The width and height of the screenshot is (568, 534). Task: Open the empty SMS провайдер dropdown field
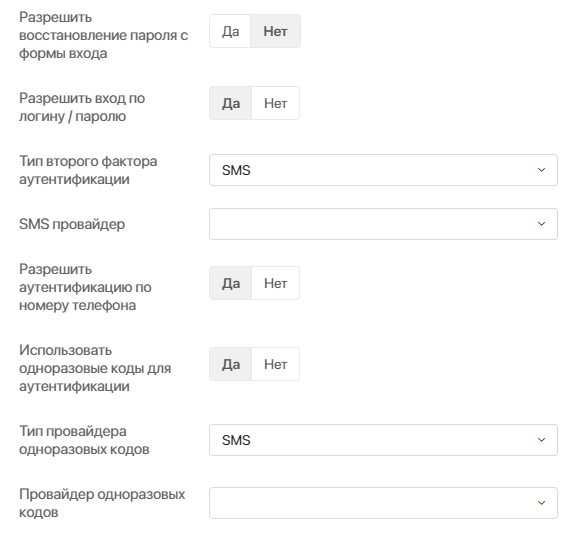383,224
